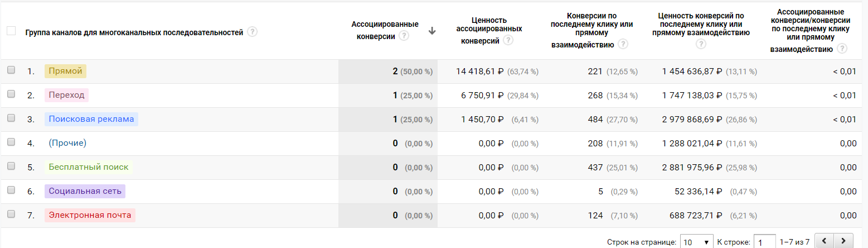Image resolution: width=868 pixels, height=248 pixels.
Task: Open help icon under Ценность конверсий по последнему клику
Action: (x=701, y=44)
